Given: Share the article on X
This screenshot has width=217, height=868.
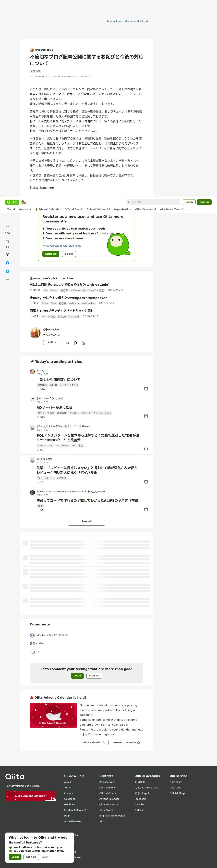Looking at the screenshot, I should (x=7, y=255).
